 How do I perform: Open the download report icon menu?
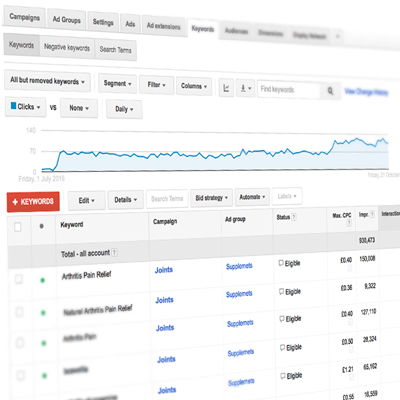click(245, 88)
